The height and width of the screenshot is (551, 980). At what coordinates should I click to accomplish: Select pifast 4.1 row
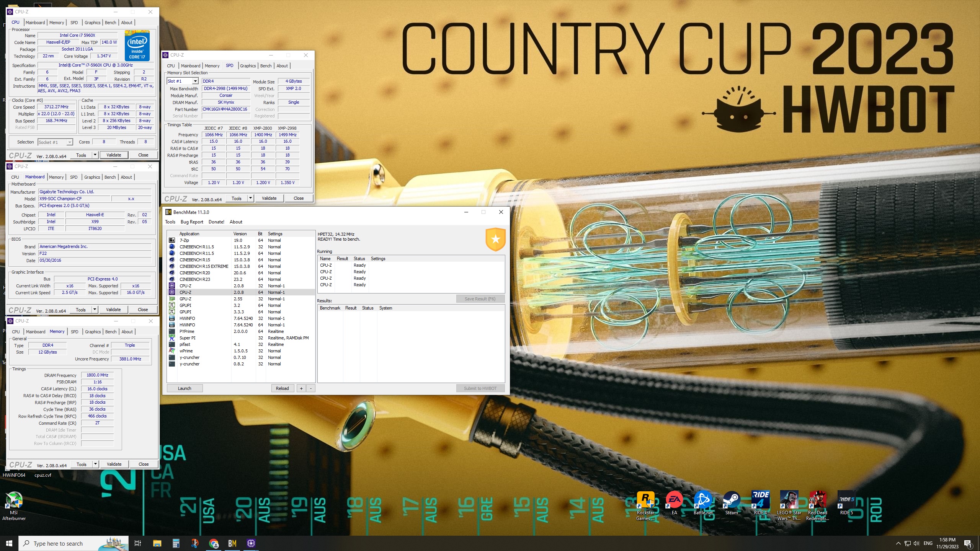240,344
